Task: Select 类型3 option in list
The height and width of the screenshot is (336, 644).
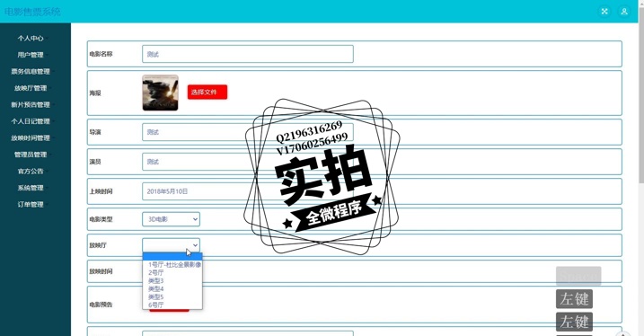Action: 155,280
